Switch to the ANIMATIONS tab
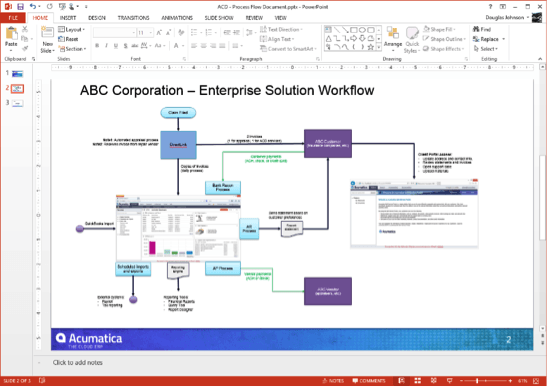The height and width of the screenshot is (387, 547). coord(177,18)
